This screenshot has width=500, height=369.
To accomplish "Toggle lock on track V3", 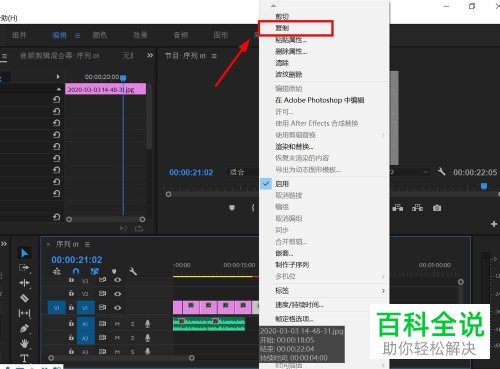I will (x=71, y=280).
